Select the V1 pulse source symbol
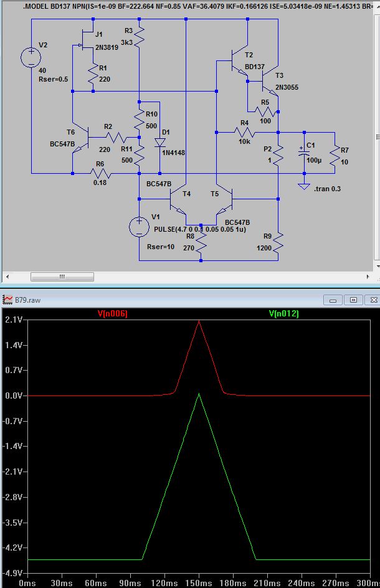 139,227
